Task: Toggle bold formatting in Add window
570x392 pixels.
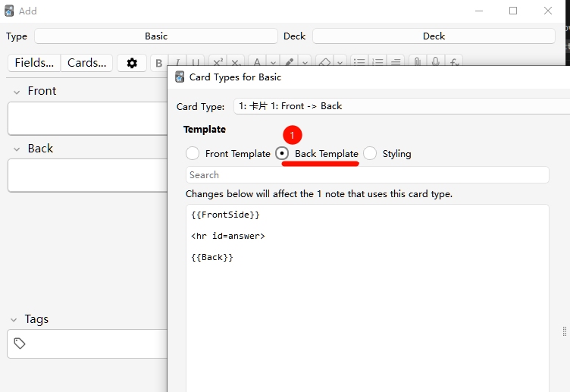Action: (x=159, y=62)
